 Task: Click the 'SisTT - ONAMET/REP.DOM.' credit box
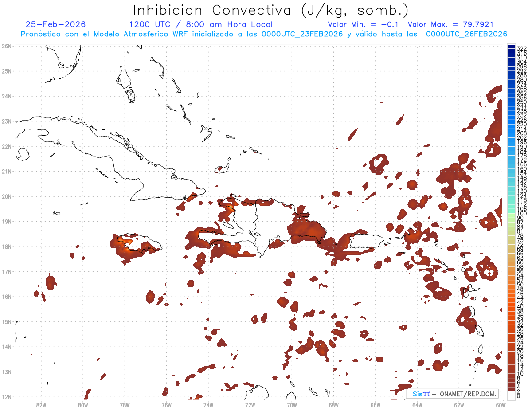(452, 394)
